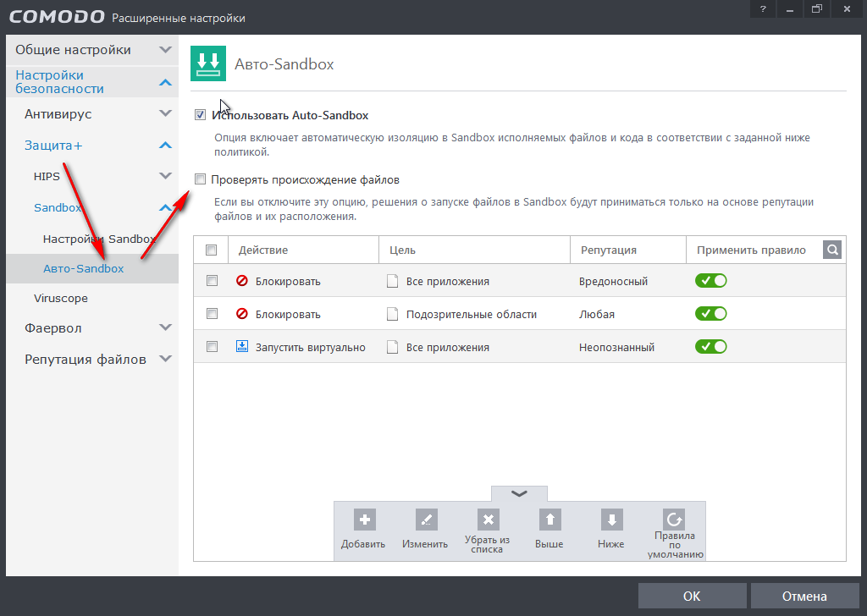Move rule down with Ниже arrow
The width and height of the screenshot is (867, 616).
click(x=611, y=520)
